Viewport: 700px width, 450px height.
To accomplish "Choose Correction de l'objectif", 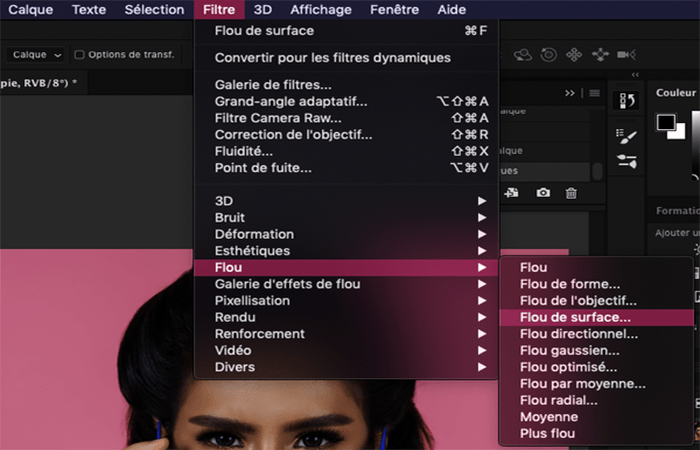I will [346, 134].
